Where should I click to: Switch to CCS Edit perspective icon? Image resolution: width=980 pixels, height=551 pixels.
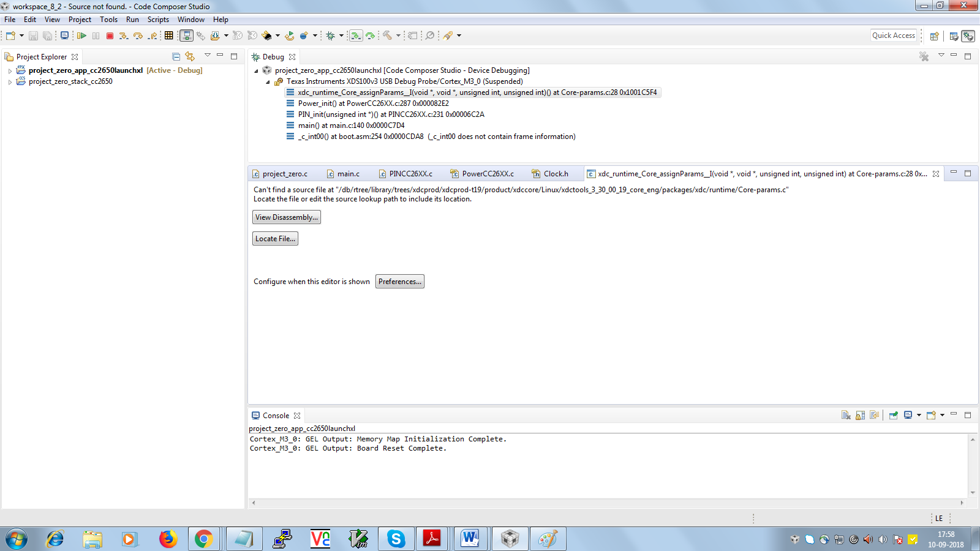(954, 36)
